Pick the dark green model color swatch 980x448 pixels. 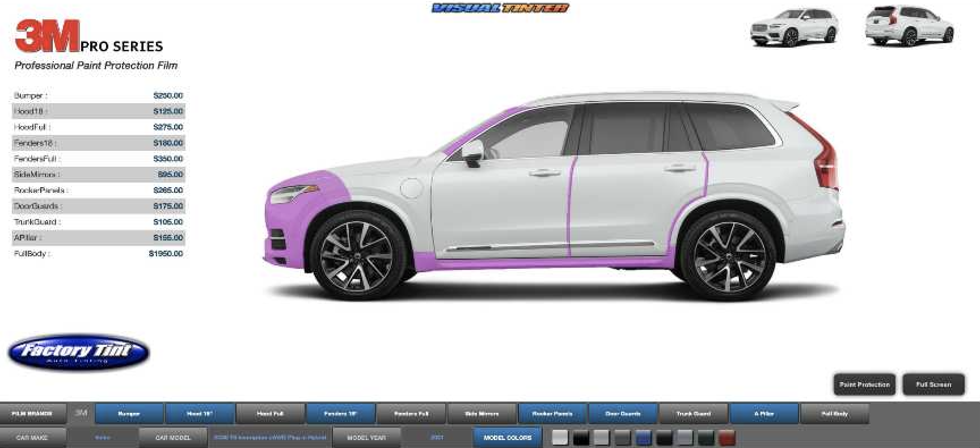(x=706, y=438)
